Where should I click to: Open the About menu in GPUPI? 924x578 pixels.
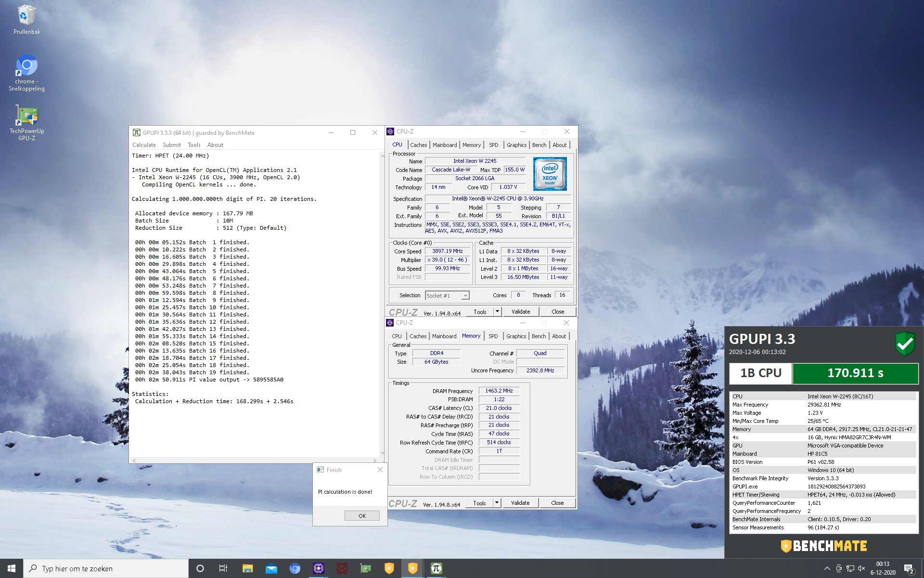tap(215, 145)
